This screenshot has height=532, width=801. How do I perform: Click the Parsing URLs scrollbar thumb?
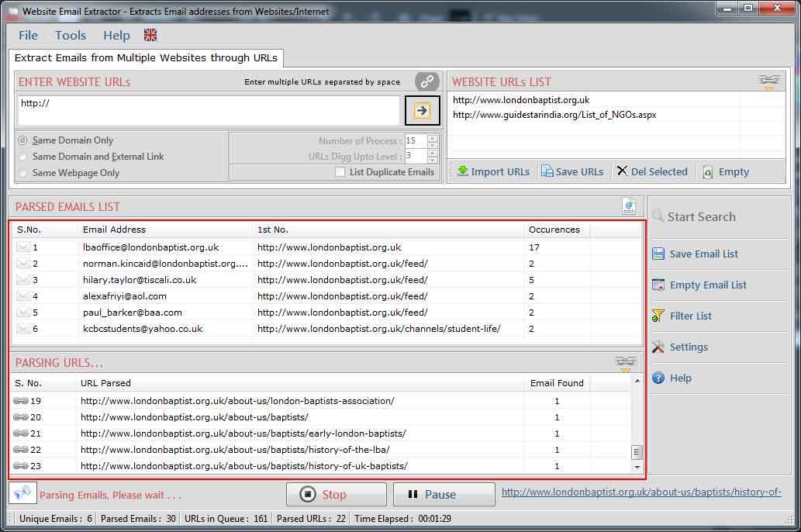point(637,452)
